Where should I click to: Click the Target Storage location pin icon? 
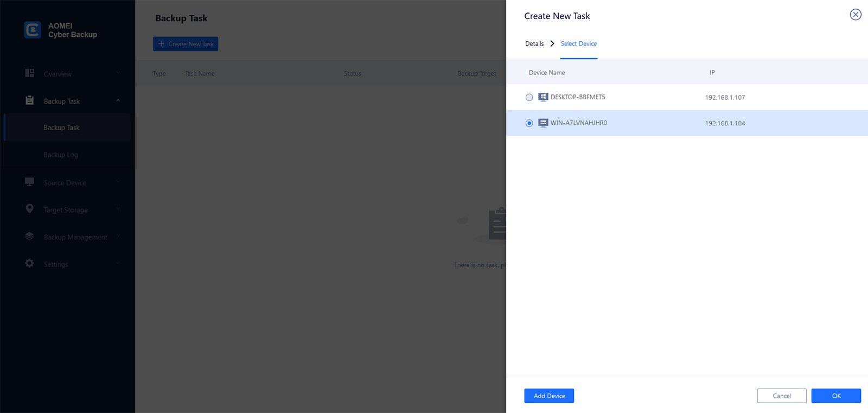pyautogui.click(x=30, y=209)
